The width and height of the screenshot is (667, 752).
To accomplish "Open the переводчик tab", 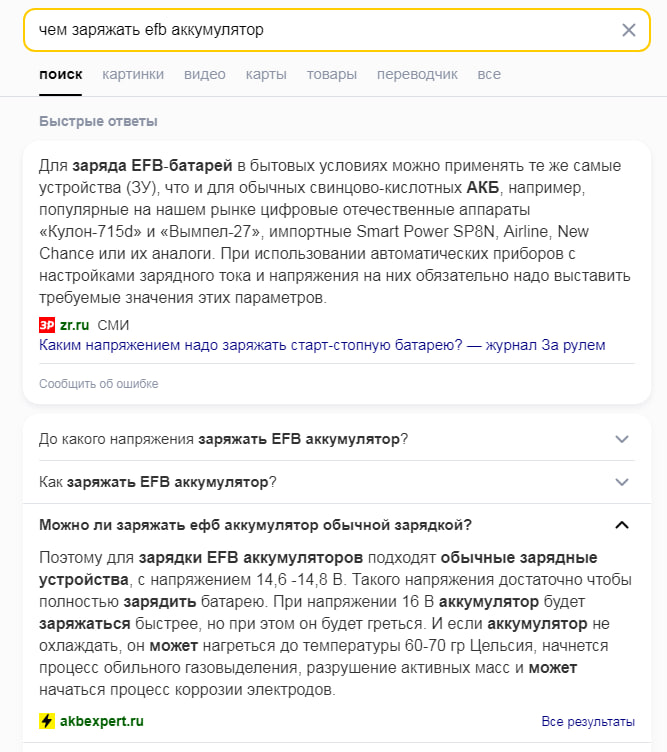I will (417, 74).
